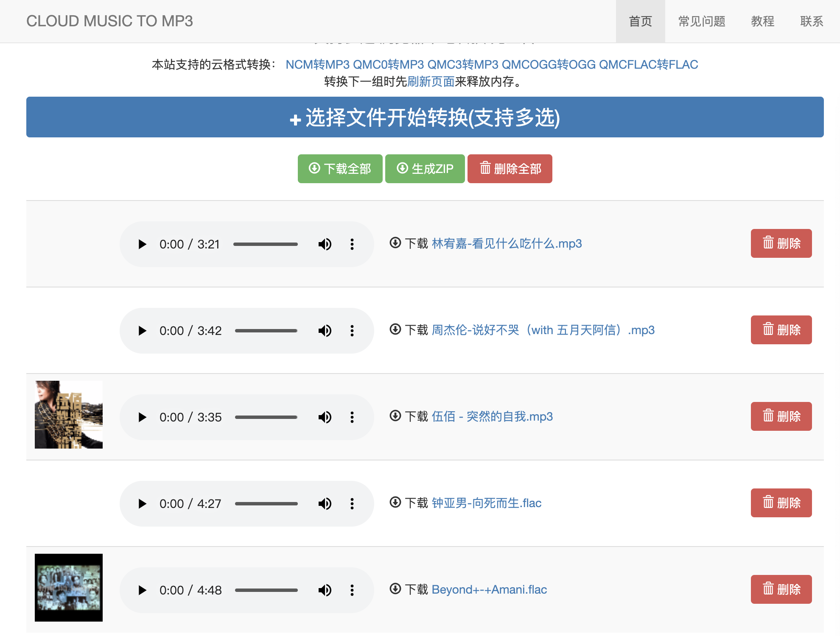Click the download icon beside 林宥嘉-看见什么吃什么.mp3

pyautogui.click(x=395, y=243)
